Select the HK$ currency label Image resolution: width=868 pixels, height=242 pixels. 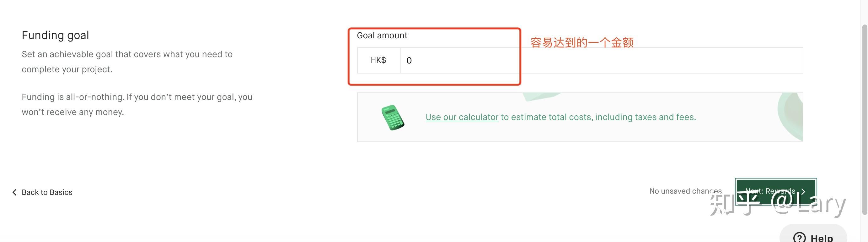pyautogui.click(x=379, y=60)
